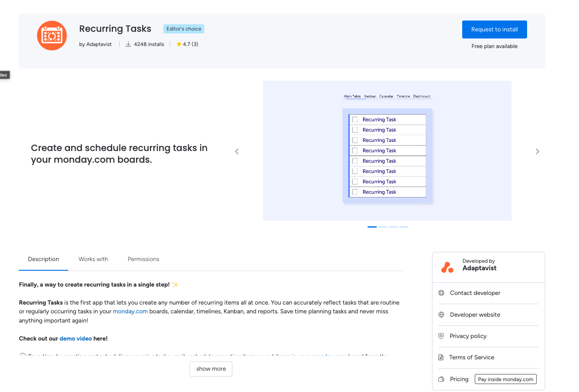Click the yellow star rating icon
Viewport: 579px width, 392px height.
point(179,44)
